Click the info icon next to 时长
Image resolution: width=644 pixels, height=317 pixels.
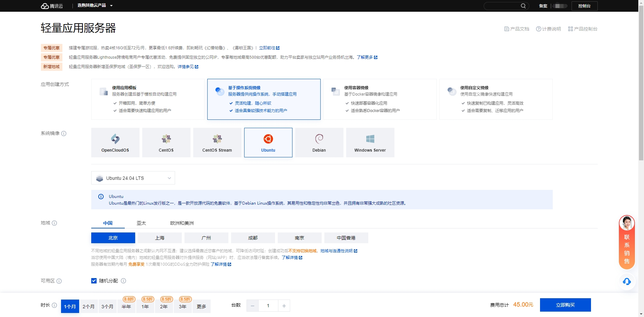point(54,305)
